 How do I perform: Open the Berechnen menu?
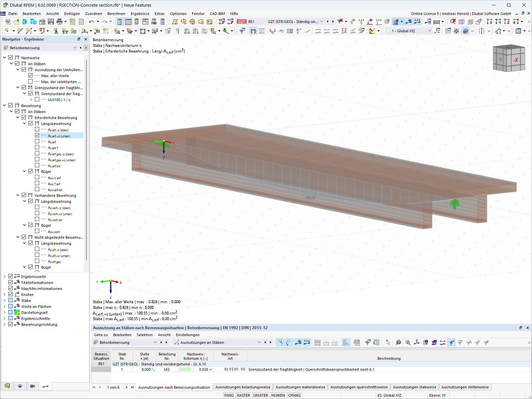click(116, 14)
